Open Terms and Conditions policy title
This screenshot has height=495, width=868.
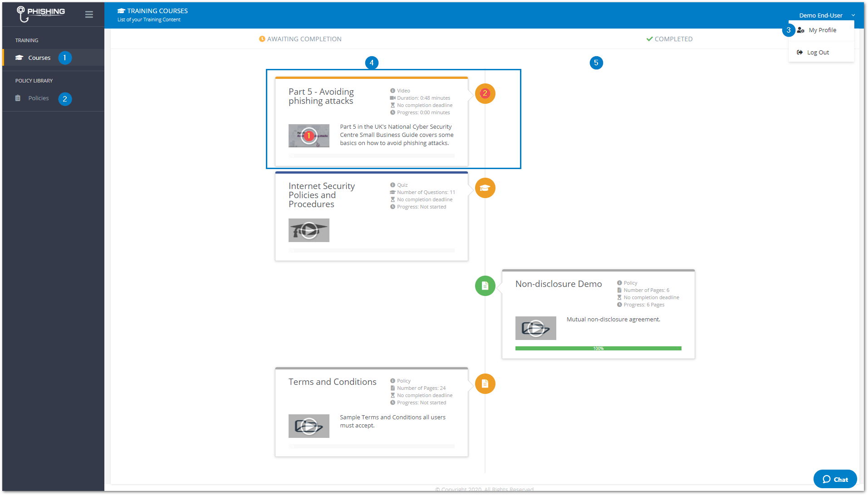click(333, 382)
